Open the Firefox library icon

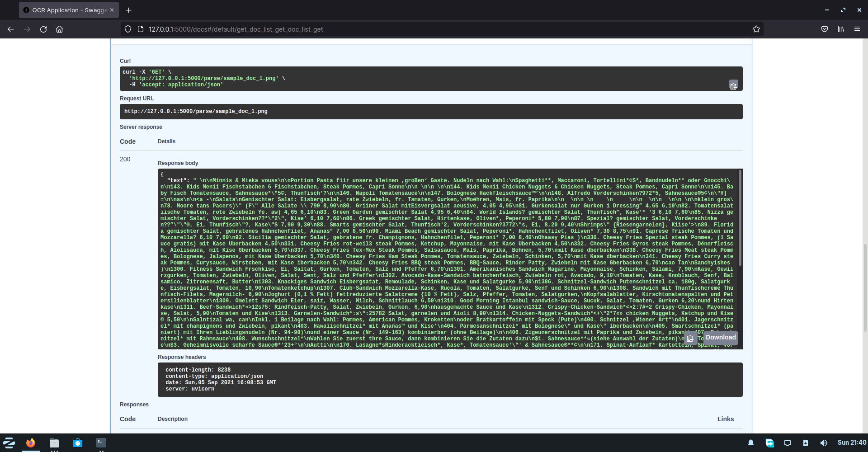click(841, 29)
